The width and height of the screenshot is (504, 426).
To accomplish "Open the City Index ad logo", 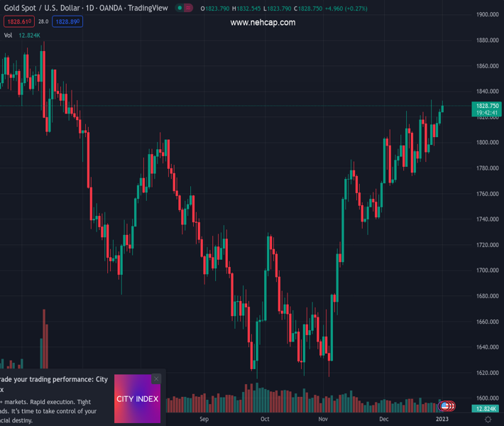I will [137, 398].
